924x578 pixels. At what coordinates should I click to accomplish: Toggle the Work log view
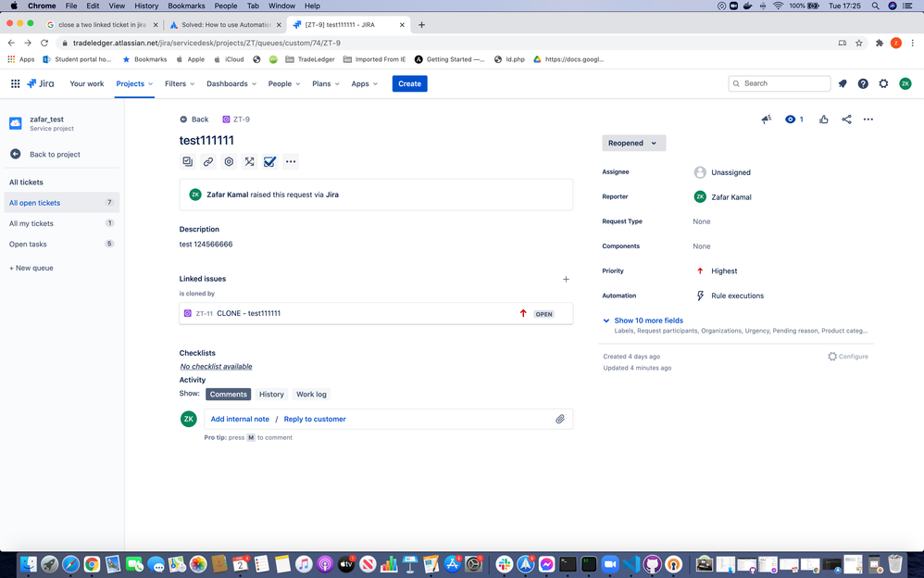(x=311, y=394)
